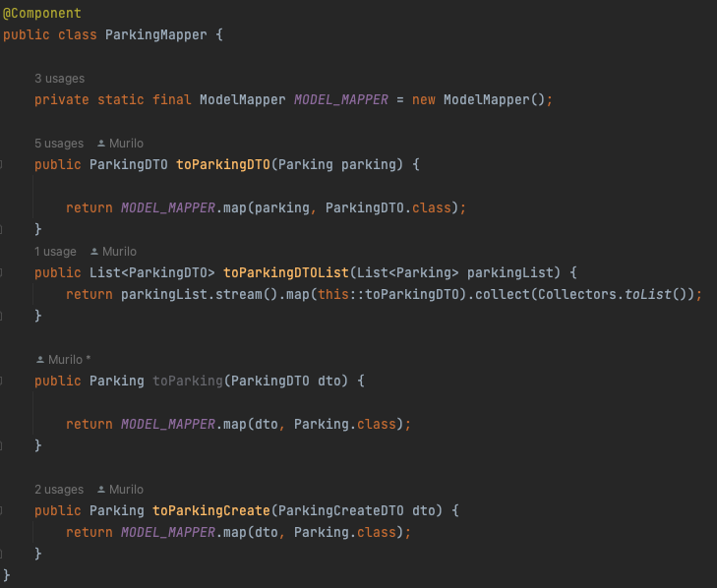Click the ParkingMapper class name
Viewport: 717px width, 588px height.
[156, 34]
